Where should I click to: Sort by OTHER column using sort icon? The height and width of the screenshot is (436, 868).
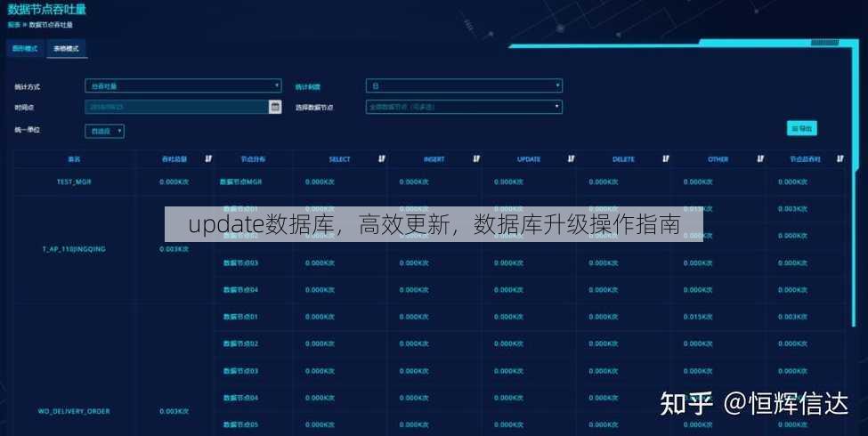click(x=760, y=158)
